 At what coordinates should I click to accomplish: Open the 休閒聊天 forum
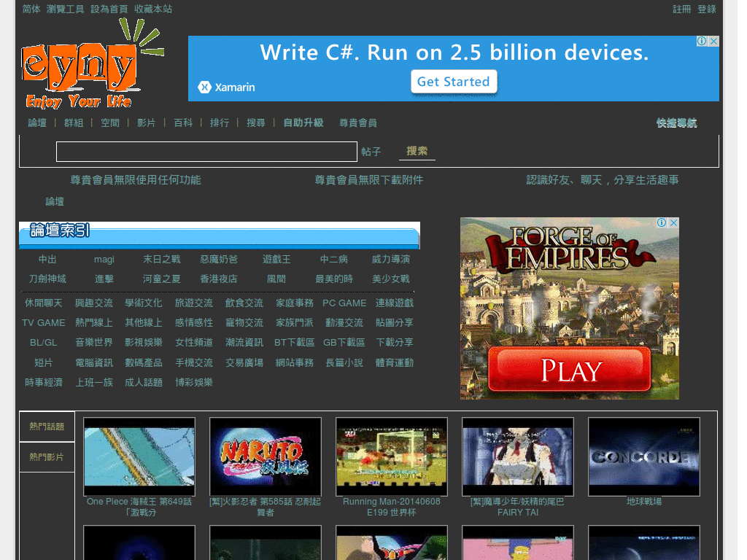(x=43, y=303)
